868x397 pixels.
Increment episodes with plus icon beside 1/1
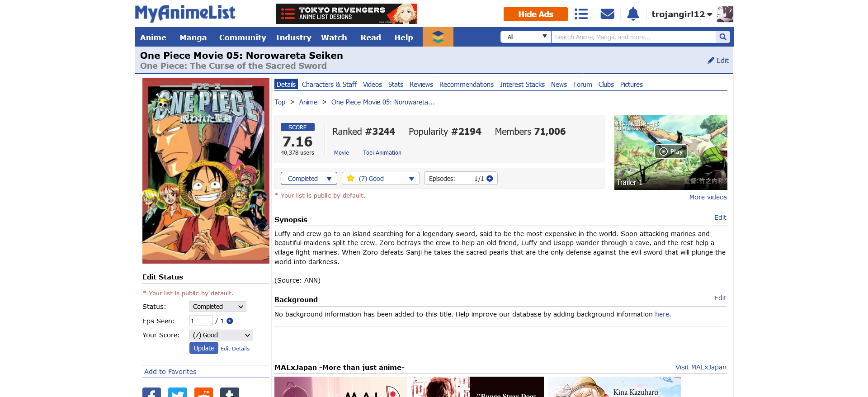pos(490,179)
